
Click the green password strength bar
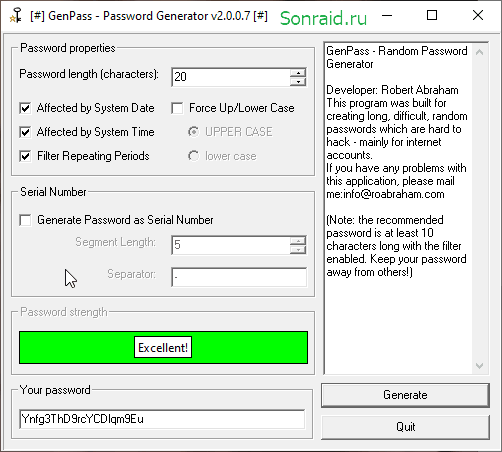pos(163,347)
